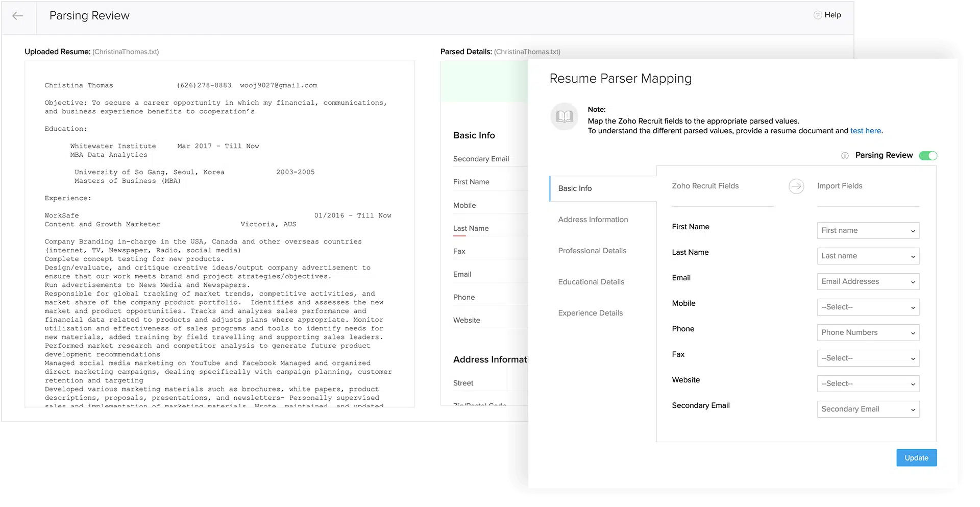This screenshot has height=507, width=980.
Task: Click the Update button
Action: 916,457
